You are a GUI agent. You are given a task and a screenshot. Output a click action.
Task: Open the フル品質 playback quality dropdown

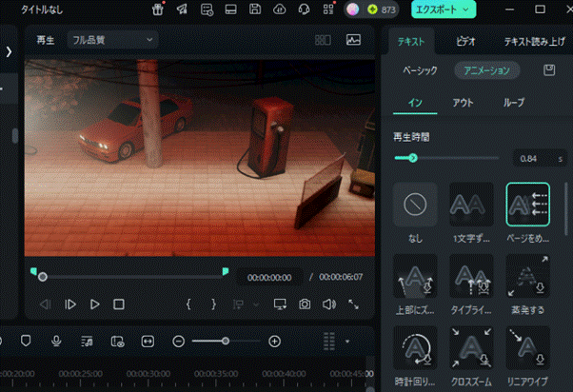click(x=110, y=40)
